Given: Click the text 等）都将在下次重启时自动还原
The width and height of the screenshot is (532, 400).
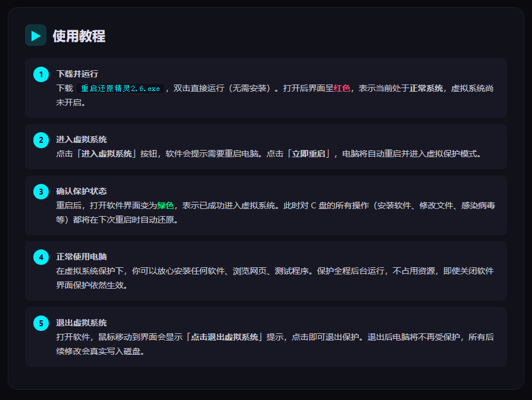Looking at the screenshot, I should click(x=115, y=220).
